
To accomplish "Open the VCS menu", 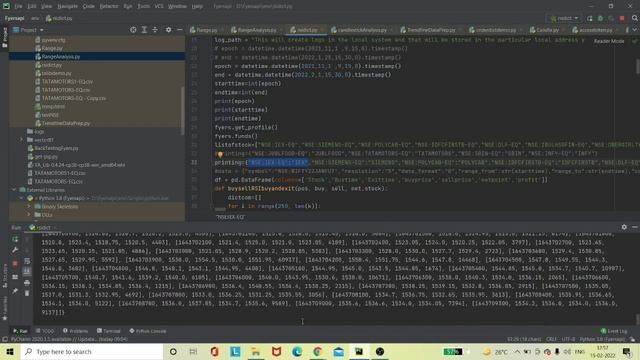I will tap(159, 6).
